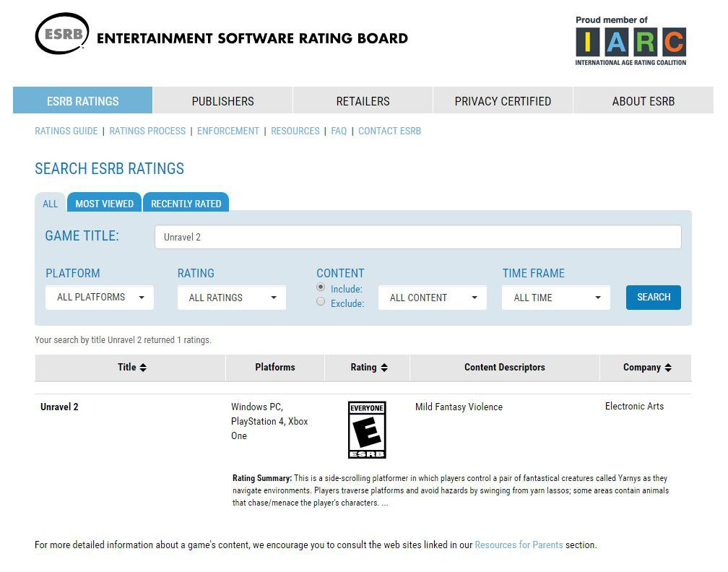Open the ESRB Ratings main tab
728x572 pixels.
point(82,100)
